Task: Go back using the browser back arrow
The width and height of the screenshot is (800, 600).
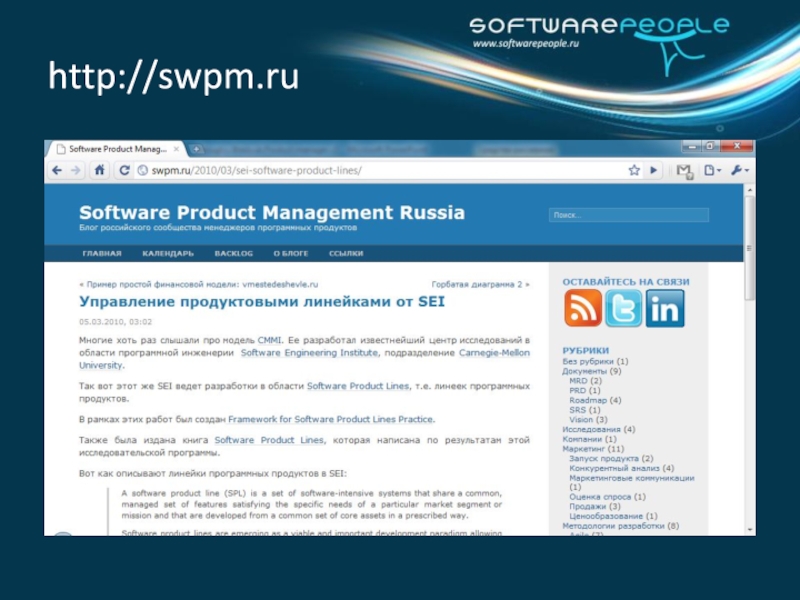Action: [x=57, y=170]
